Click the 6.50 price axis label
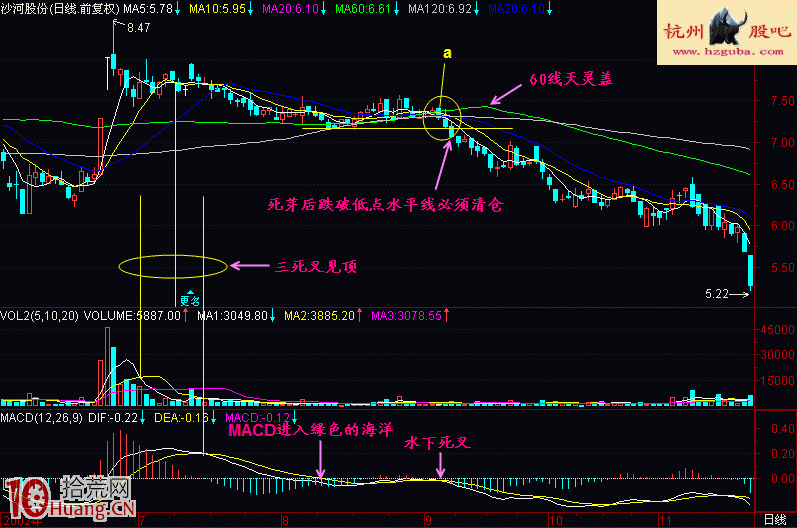Viewport: 797px width, 528px height. 782,184
